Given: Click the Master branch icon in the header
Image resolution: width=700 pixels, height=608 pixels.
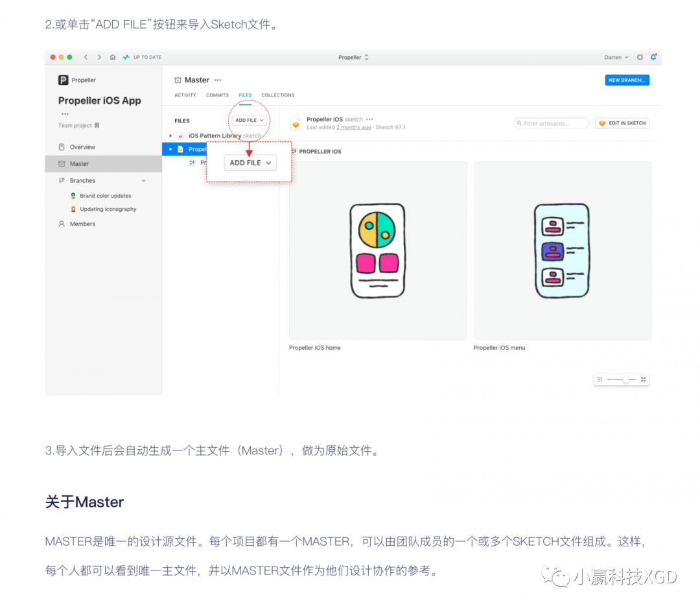Looking at the screenshot, I should pos(178,80).
